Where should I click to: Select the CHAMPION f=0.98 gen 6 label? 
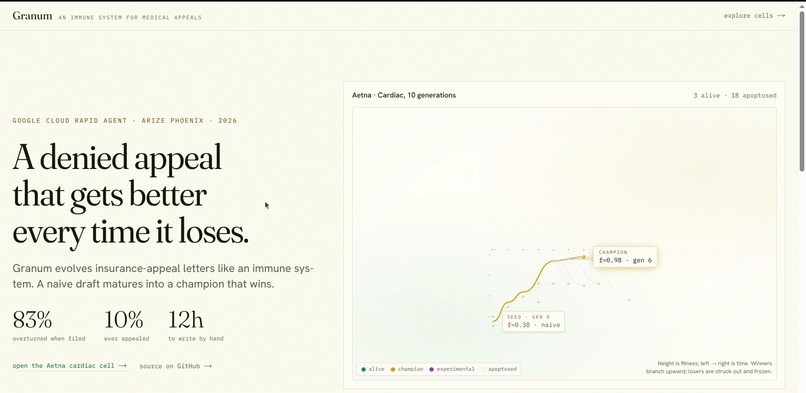(x=625, y=257)
